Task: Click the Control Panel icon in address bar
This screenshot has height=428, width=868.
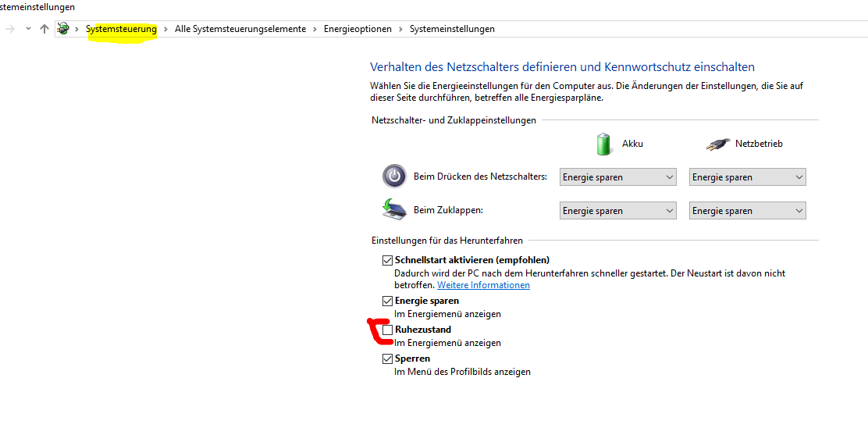Action: click(63, 29)
